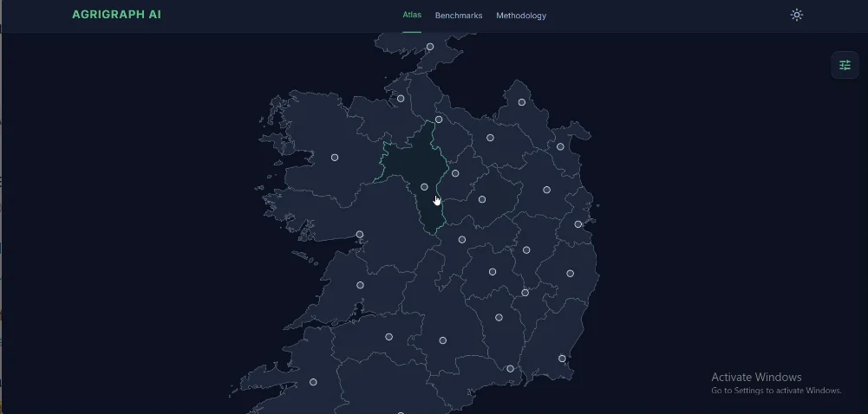The height and width of the screenshot is (414, 868).
Task: Select the Westmeath county marker
Action: click(x=482, y=199)
